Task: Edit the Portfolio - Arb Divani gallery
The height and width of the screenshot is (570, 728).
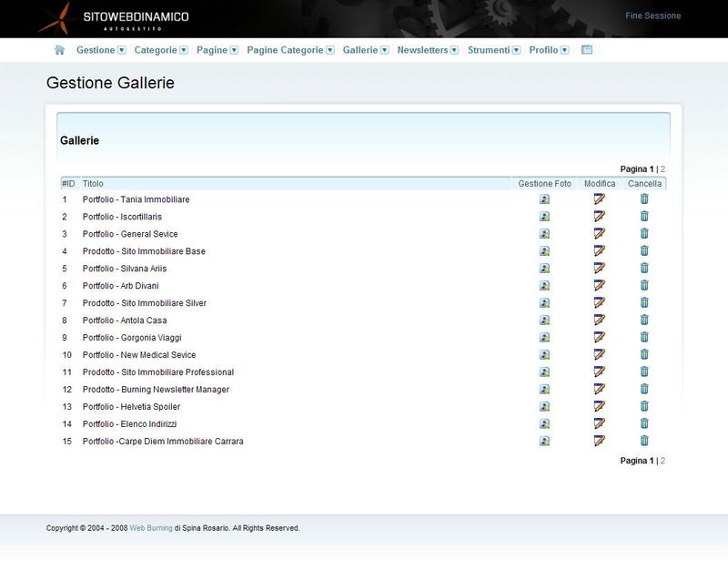Action: [600, 285]
